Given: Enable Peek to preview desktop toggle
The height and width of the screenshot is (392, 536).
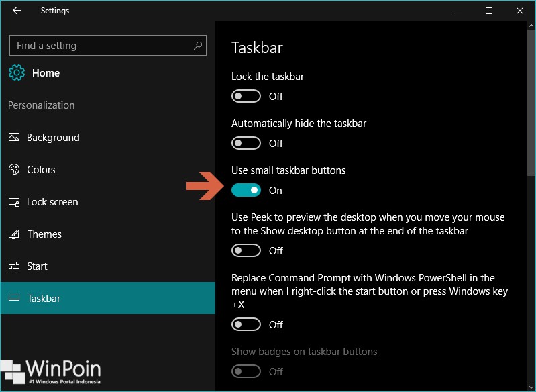Looking at the screenshot, I should click(x=246, y=250).
